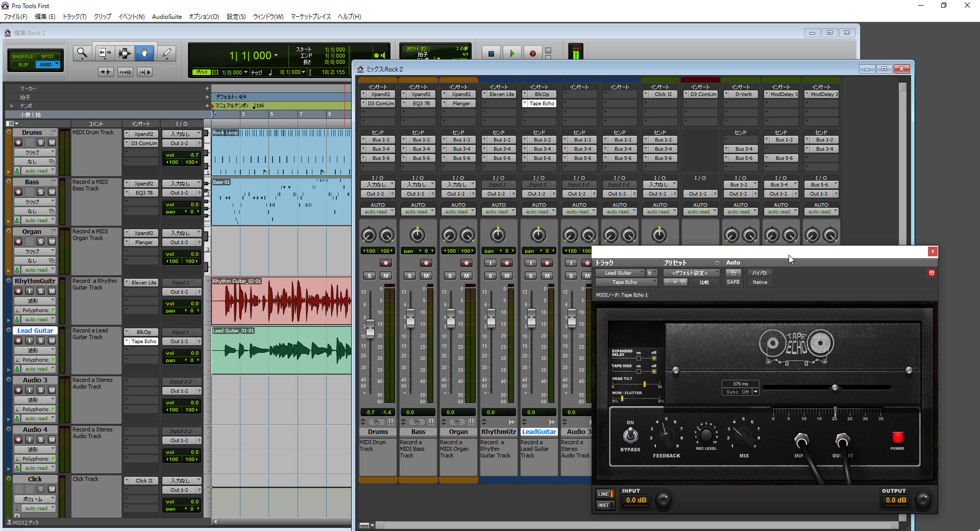Mute the LeadGuitar channel in mixer

point(547,276)
